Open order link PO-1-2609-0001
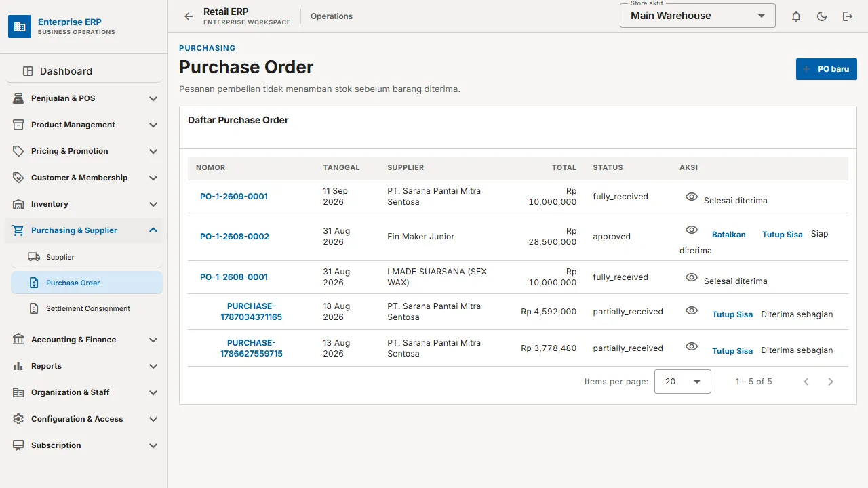868x488 pixels. point(234,197)
